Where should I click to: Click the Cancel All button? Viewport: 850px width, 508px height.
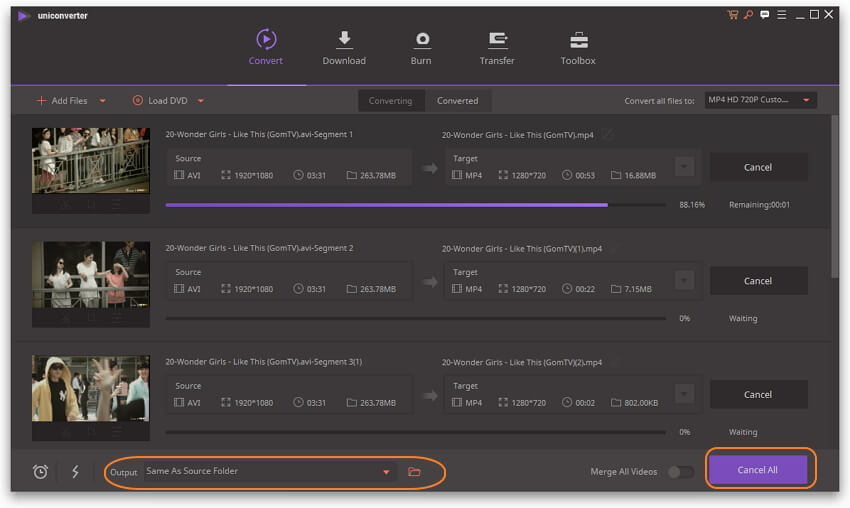(x=757, y=470)
